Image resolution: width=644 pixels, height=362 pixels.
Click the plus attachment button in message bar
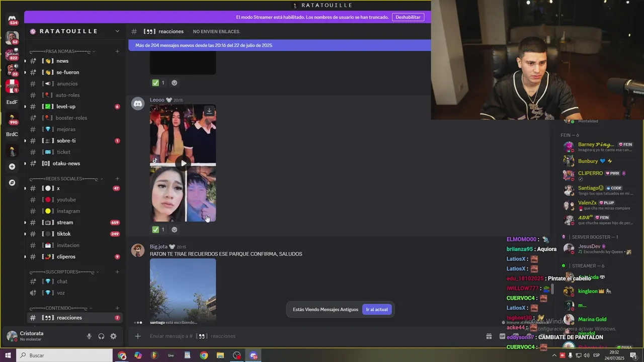pos(138,336)
